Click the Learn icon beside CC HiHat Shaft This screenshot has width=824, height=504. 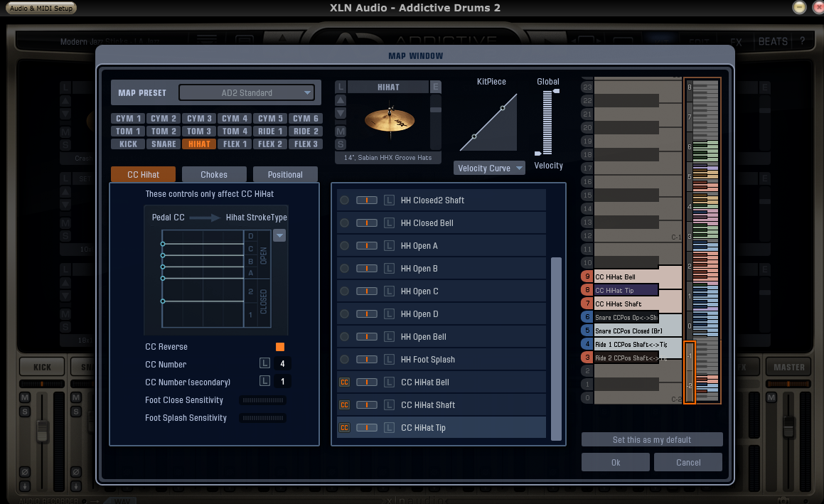click(x=389, y=405)
